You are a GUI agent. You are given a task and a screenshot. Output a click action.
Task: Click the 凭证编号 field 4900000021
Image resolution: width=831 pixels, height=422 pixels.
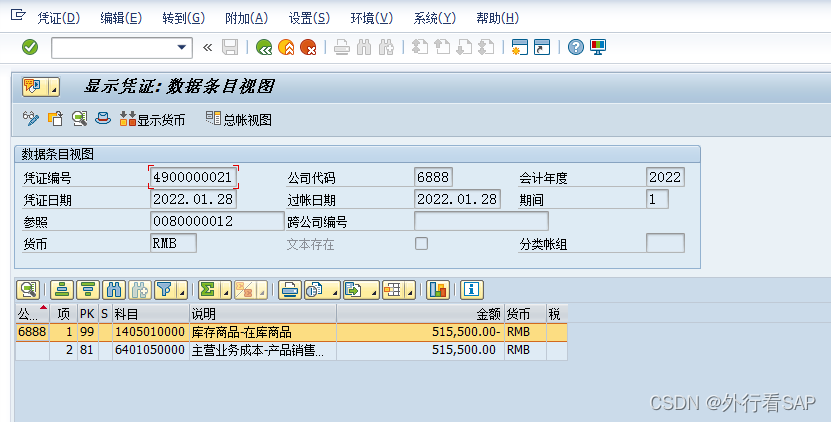pyautogui.click(x=193, y=177)
